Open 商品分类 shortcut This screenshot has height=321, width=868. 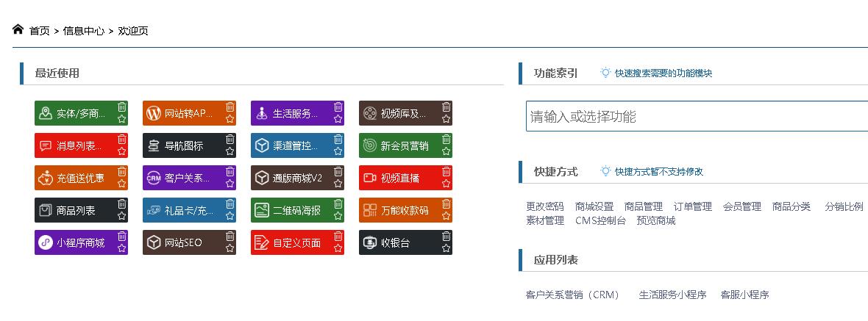[x=791, y=206]
